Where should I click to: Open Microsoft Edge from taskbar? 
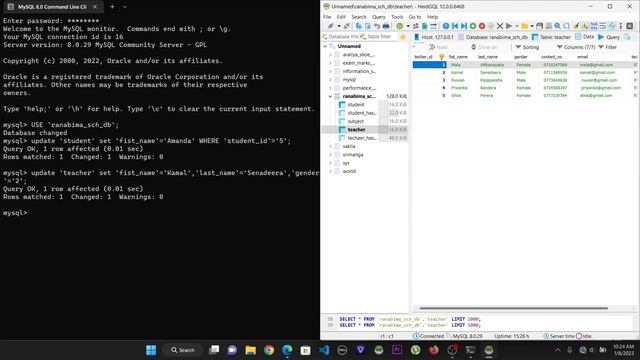click(287, 350)
